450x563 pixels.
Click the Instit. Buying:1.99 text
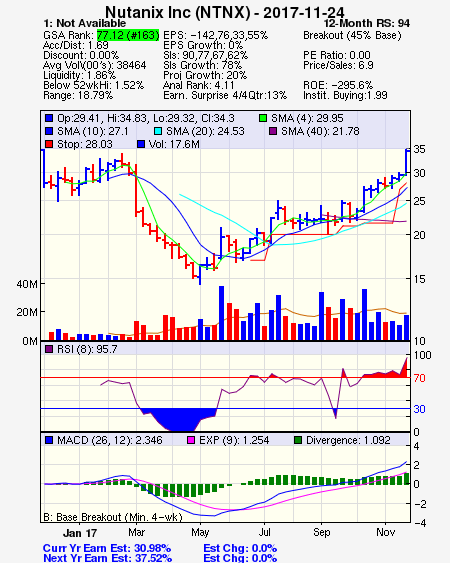[345, 96]
